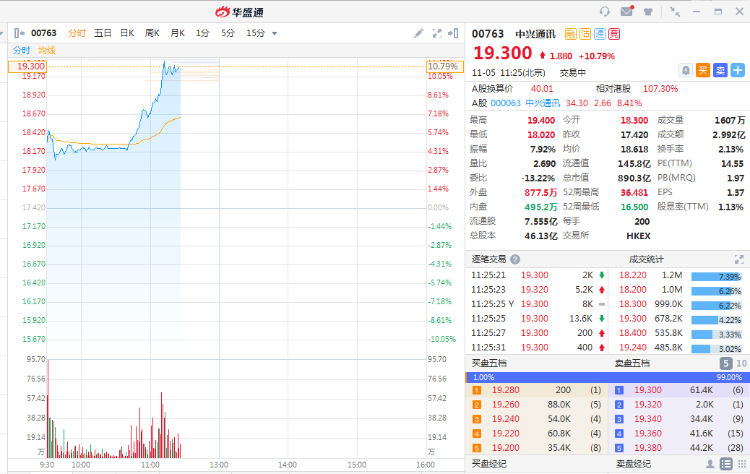Show 10-level order book depth
Image resolution: width=750 pixels, height=474 pixels.
741,363
